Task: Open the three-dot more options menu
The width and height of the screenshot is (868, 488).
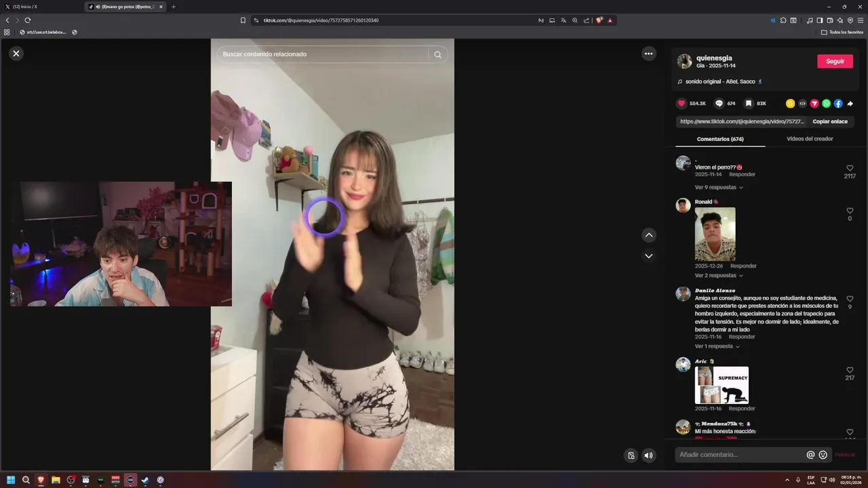Action: [x=649, y=54]
